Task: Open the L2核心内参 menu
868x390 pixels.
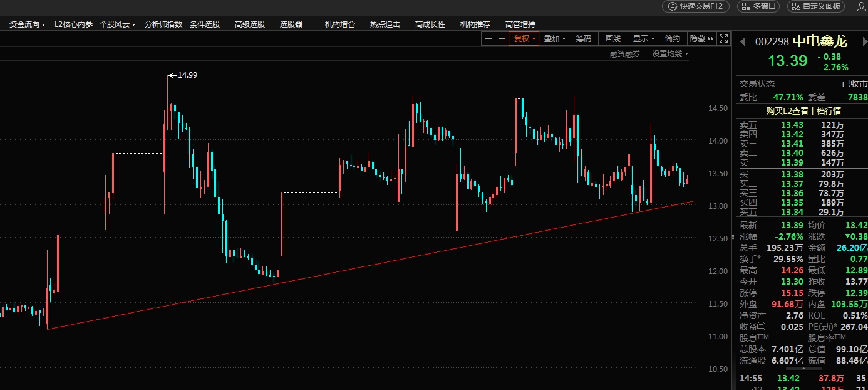Action: [73, 24]
